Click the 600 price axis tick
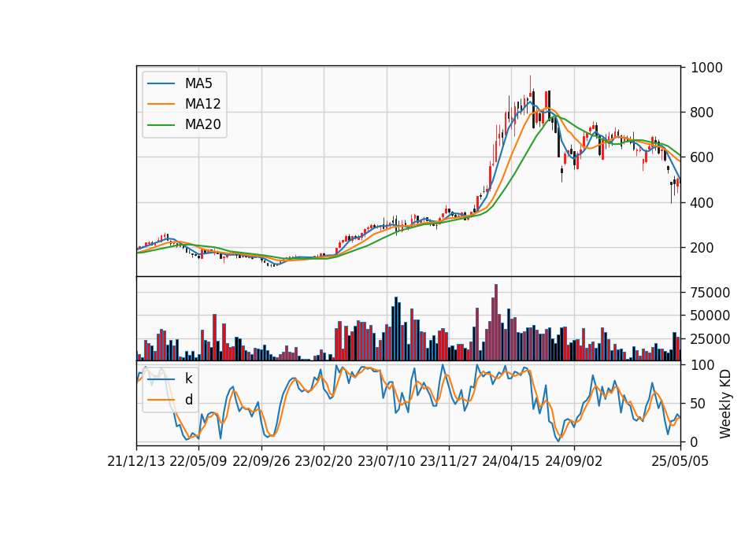756x543 pixels. pos(702,157)
